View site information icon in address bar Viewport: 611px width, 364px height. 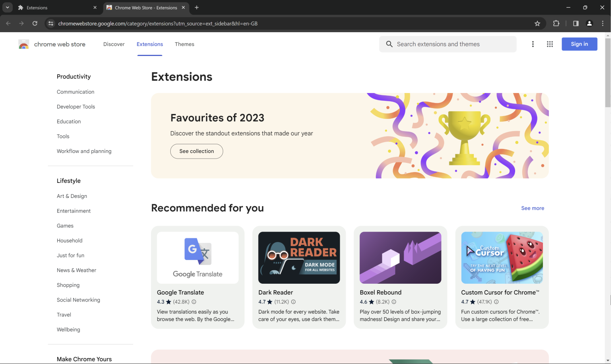(51, 23)
